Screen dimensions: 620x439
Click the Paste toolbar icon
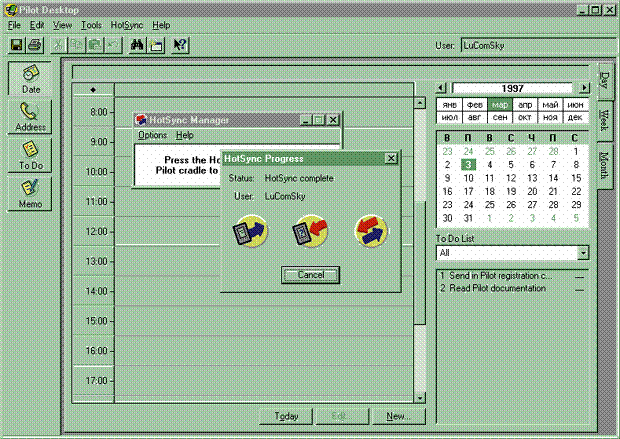click(95, 45)
